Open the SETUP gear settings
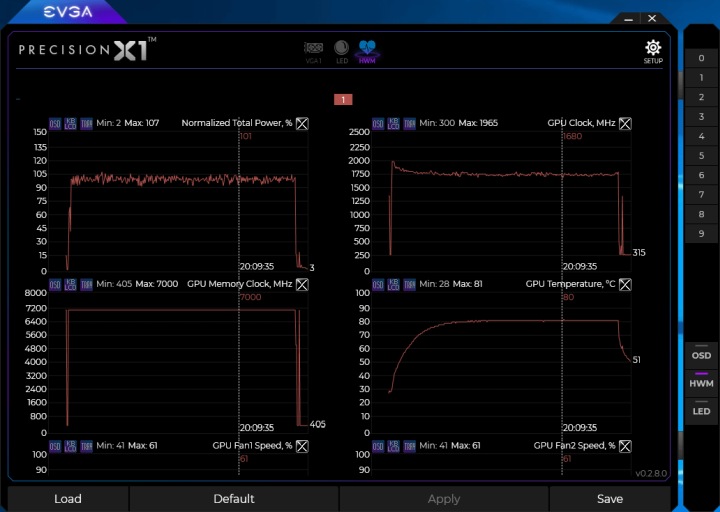Image resolution: width=720 pixels, height=512 pixels. pyautogui.click(x=653, y=52)
